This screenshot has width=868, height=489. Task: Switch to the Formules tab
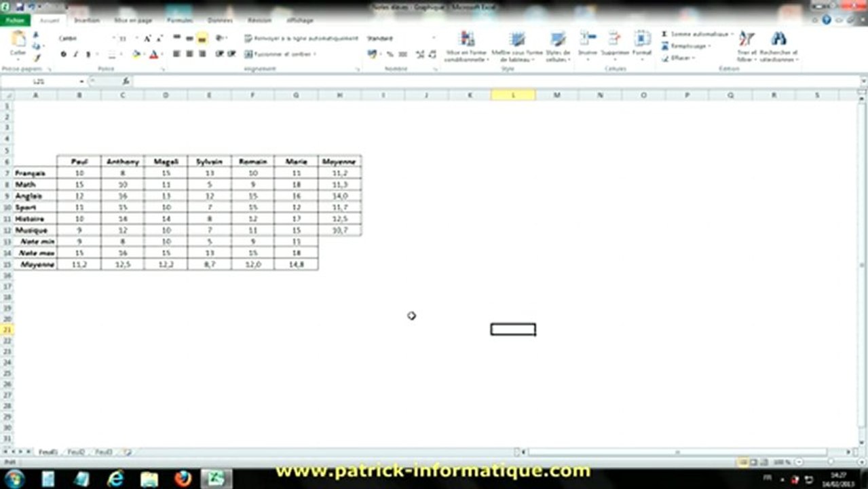(x=180, y=20)
